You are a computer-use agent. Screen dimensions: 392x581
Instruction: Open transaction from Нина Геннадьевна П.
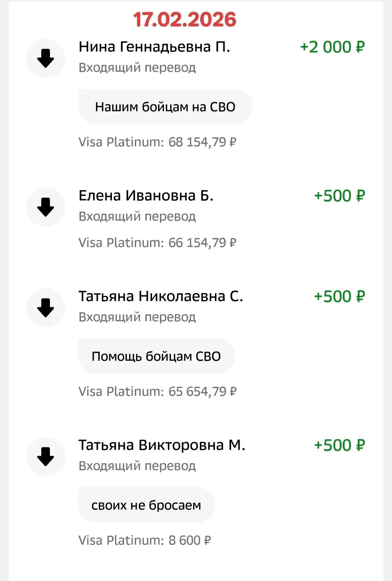click(x=154, y=47)
